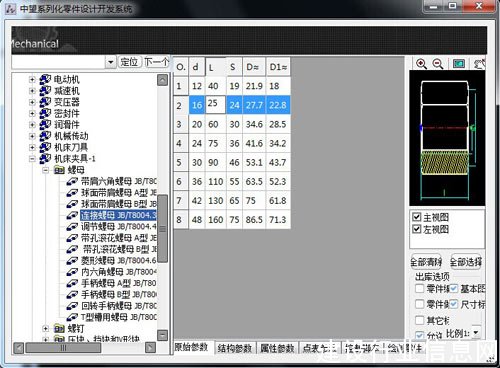Enable the 其它 output option checkbox

[x=419, y=320]
